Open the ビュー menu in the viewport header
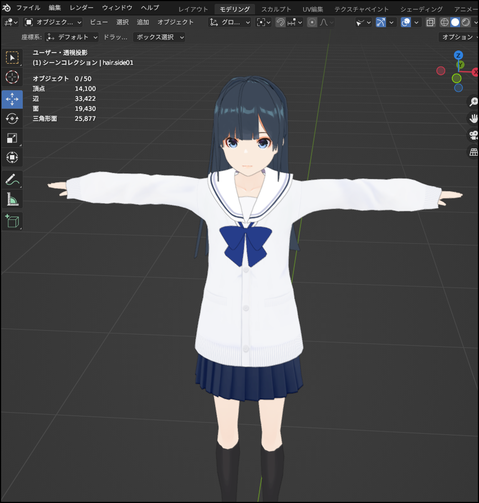The image size is (479, 503). coord(99,22)
